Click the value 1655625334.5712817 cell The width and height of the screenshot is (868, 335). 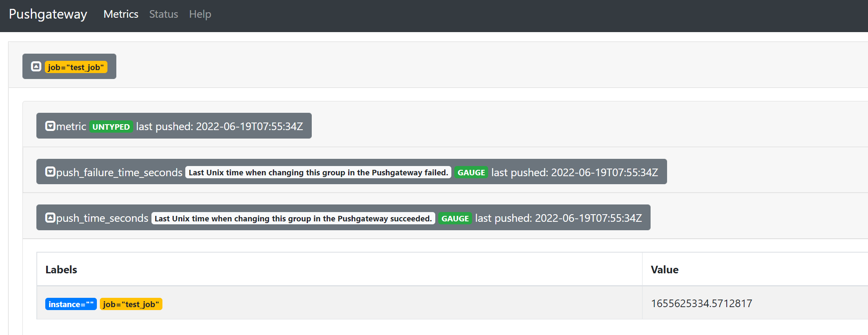(701, 303)
